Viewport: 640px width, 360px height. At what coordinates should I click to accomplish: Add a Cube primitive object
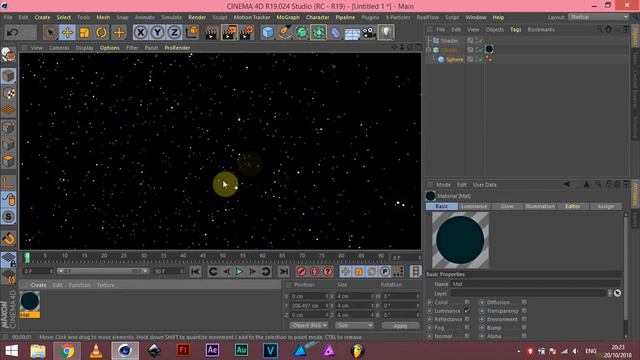[x=268, y=32]
